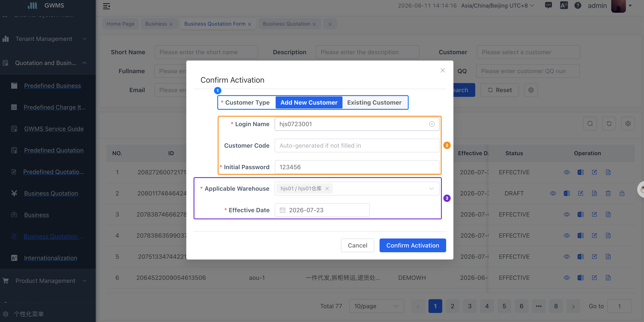Open the personalized menu gear icon
The height and width of the screenshot is (322, 644).
[6, 314]
